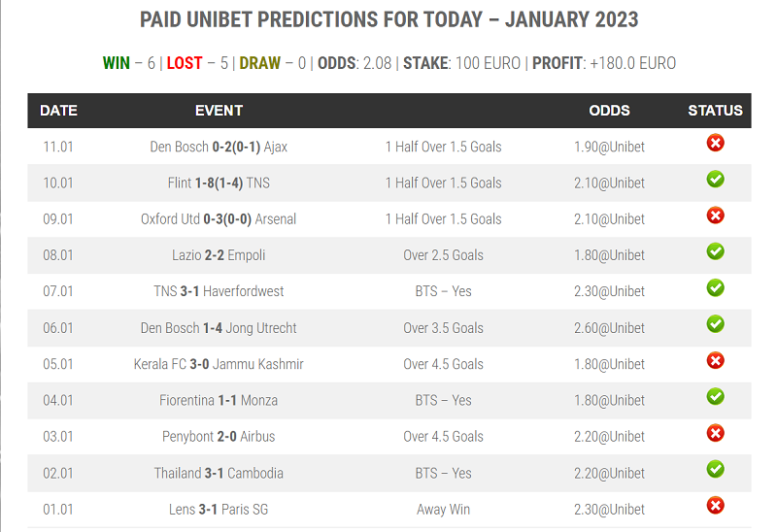Click the red cross for Penybont–Airbus

(x=715, y=433)
